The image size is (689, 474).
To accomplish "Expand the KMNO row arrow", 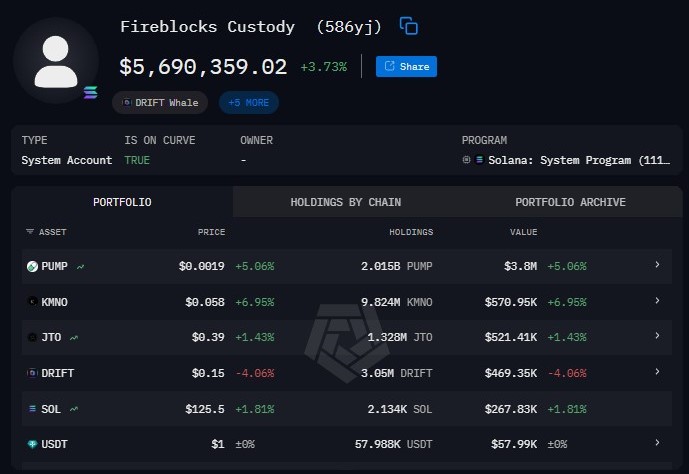I will click(x=657, y=301).
